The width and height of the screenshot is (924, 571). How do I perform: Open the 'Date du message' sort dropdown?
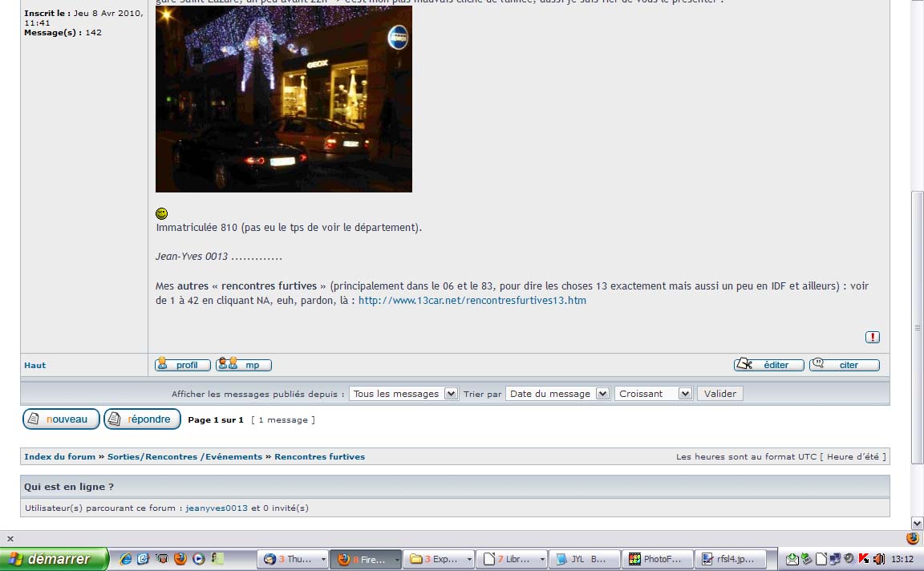pyautogui.click(x=557, y=394)
